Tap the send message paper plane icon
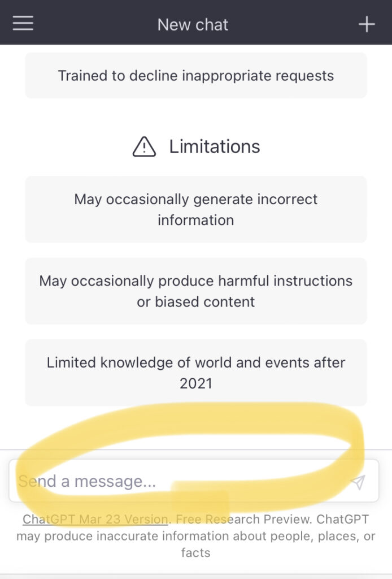The width and height of the screenshot is (392, 579). pos(358,482)
